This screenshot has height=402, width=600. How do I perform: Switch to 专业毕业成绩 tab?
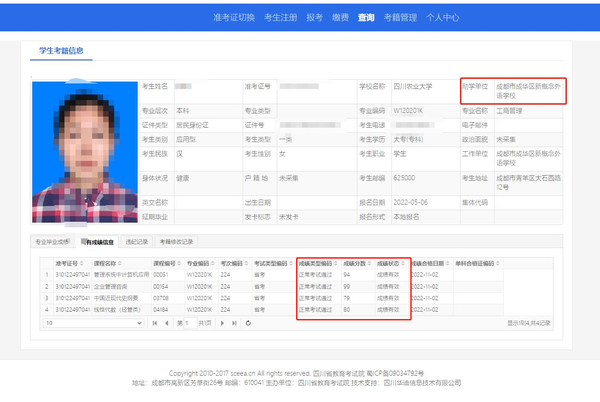coord(52,242)
